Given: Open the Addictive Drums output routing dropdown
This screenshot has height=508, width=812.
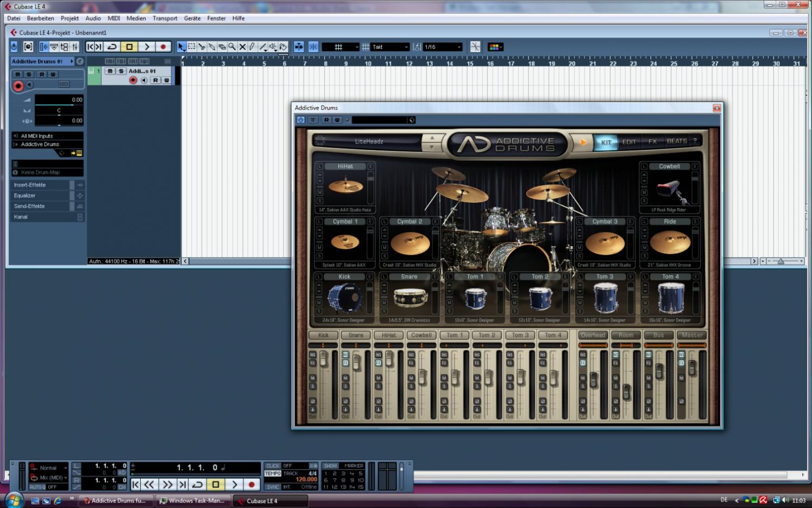Looking at the screenshot, I should (48, 144).
